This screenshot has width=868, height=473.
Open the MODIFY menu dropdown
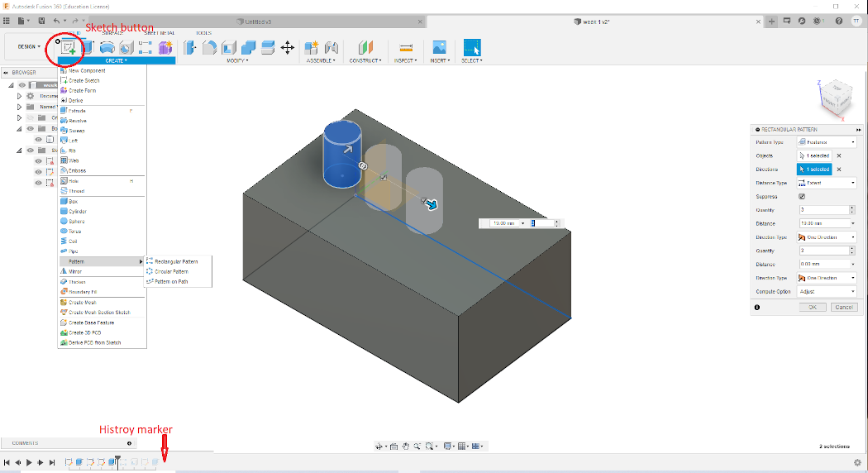237,60
